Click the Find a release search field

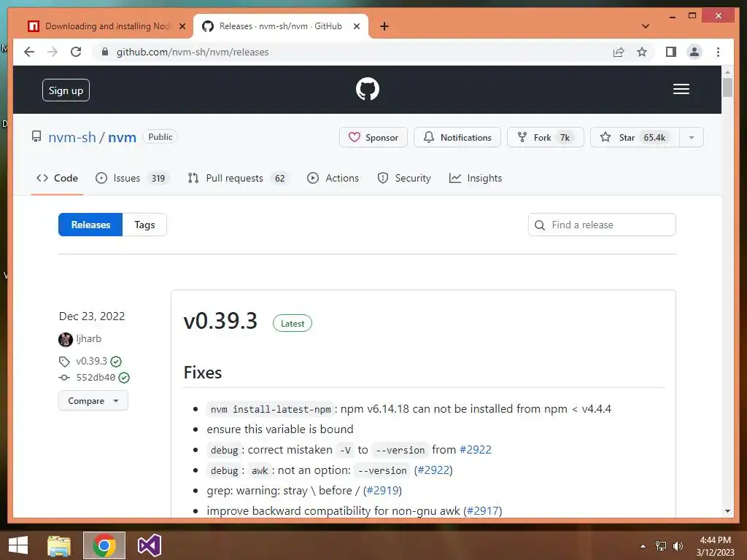602,225
